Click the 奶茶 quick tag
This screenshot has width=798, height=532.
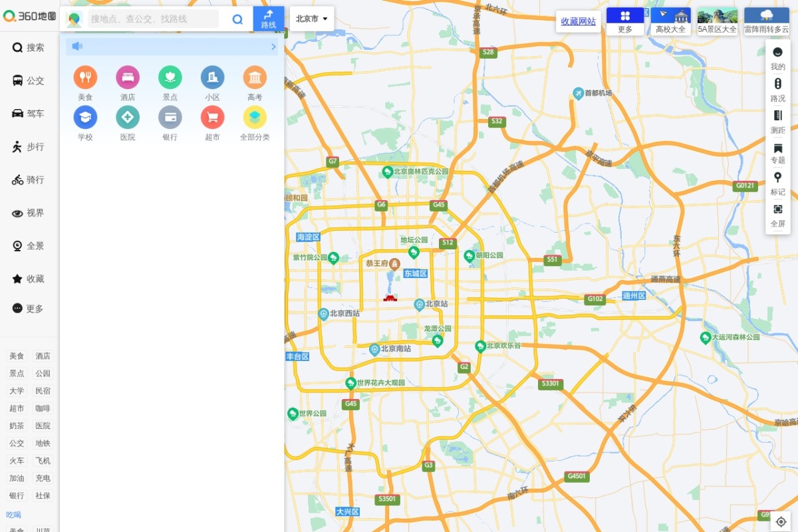click(17, 426)
